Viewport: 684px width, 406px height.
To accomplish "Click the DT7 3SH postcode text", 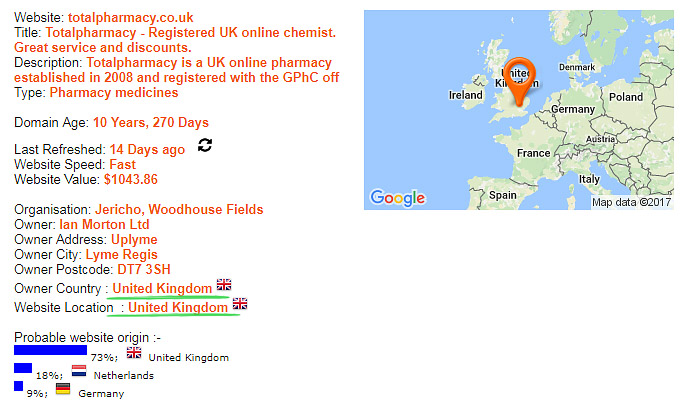I will [x=144, y=269].
